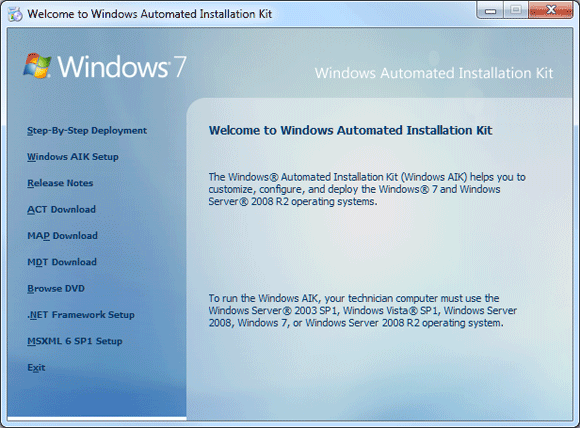The image size is (580, 428).
Task: Click the Windows flag logo
Action: point(37,66)
